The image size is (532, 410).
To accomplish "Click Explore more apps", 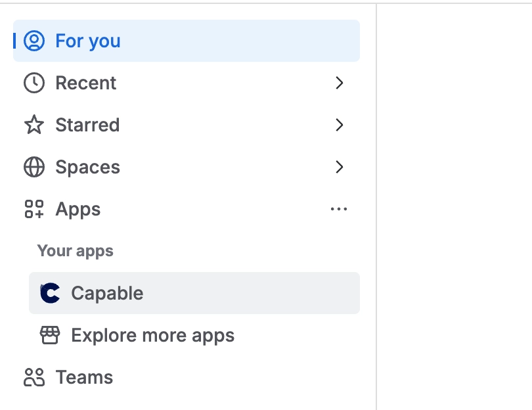I will click(152, 335).
